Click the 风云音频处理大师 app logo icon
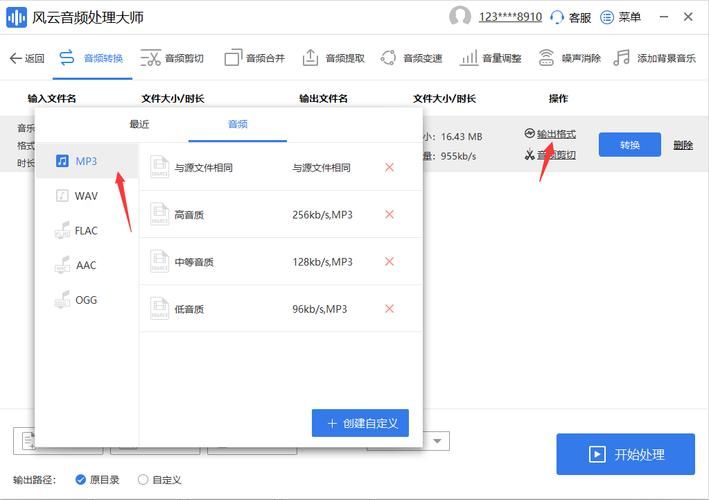Screen dimensions: 709x500 click(x=16, y=17)
